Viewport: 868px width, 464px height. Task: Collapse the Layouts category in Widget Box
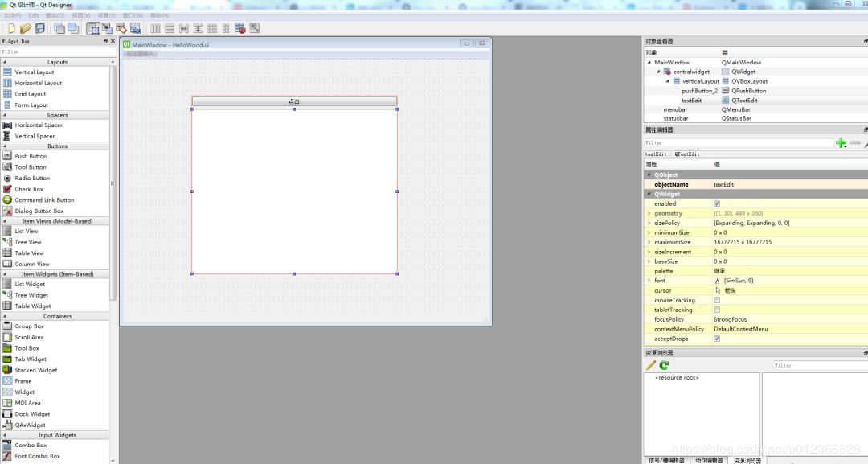click(x=5, y=62)
